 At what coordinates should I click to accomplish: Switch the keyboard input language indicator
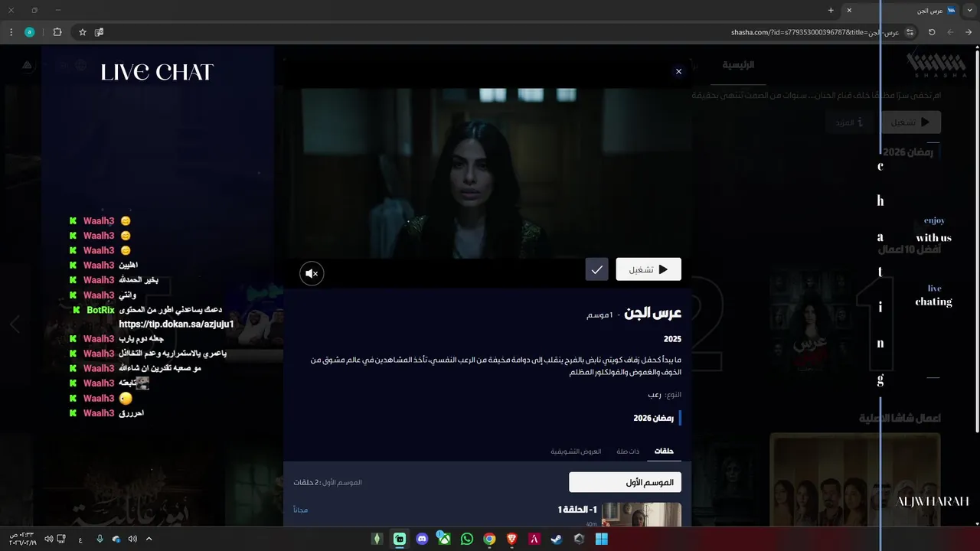coord(80,539)
